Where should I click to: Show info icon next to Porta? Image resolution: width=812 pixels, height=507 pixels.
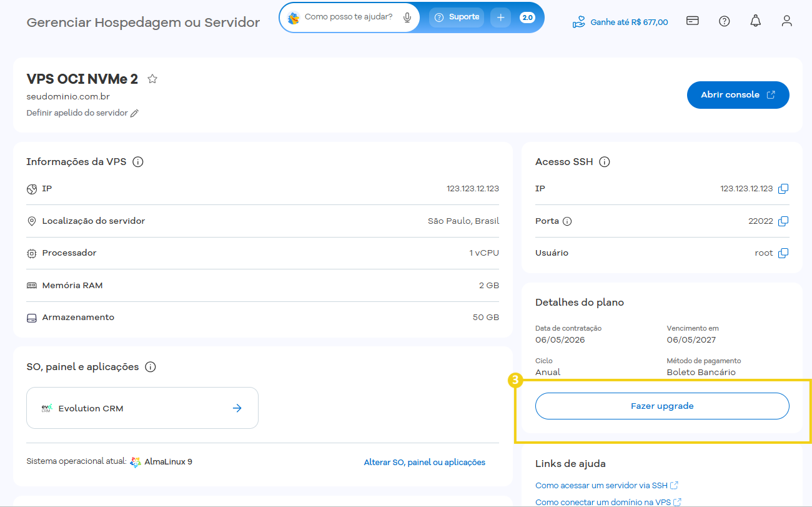pyautogui.click(x=567, y=221)
